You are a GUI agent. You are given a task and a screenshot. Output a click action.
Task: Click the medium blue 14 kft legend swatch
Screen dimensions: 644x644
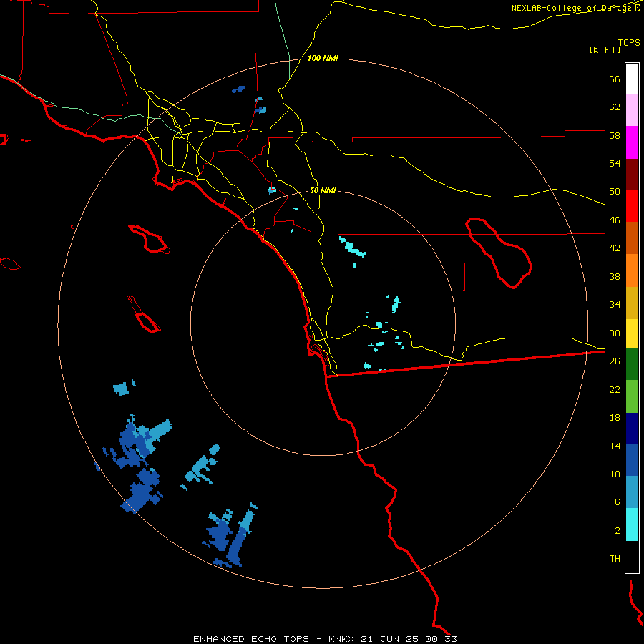(x=632, y=460)
